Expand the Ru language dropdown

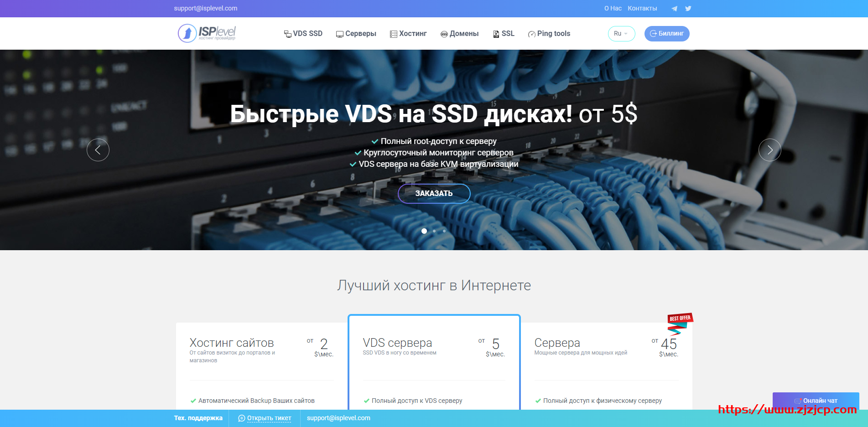(x=621, y=34)
